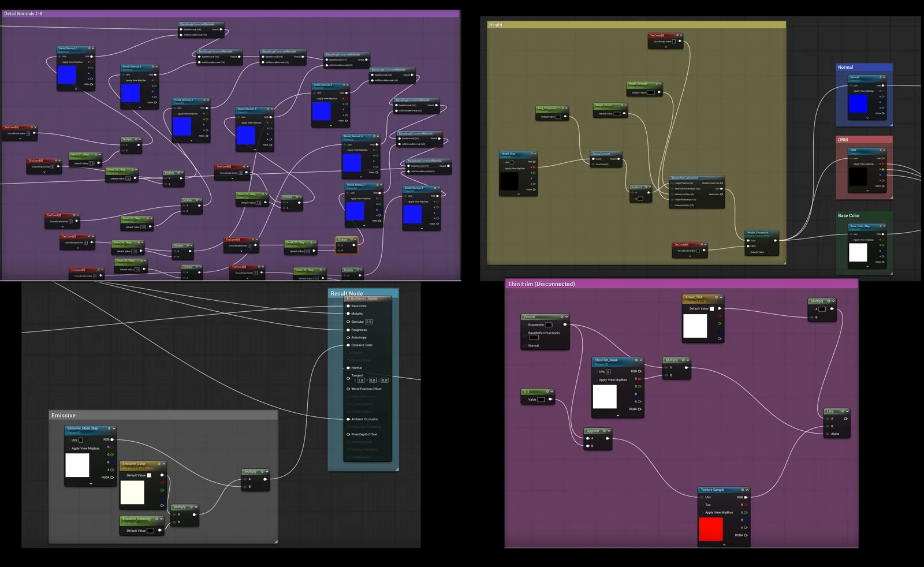Click the Fresnel node output pin
This screenshot has width=924, height=567.
click(x=565, y=324)
